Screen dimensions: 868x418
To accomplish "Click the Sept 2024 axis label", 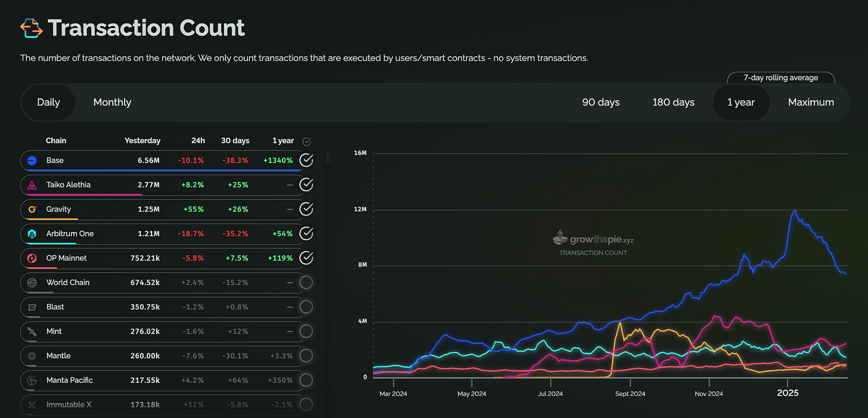I will [630, 394].
